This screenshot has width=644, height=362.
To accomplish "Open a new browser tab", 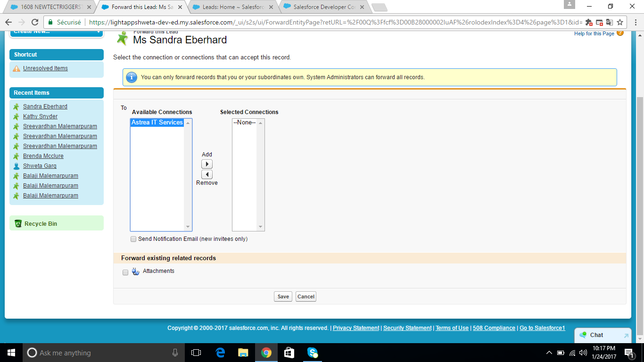I will click(x=379, y=8).
